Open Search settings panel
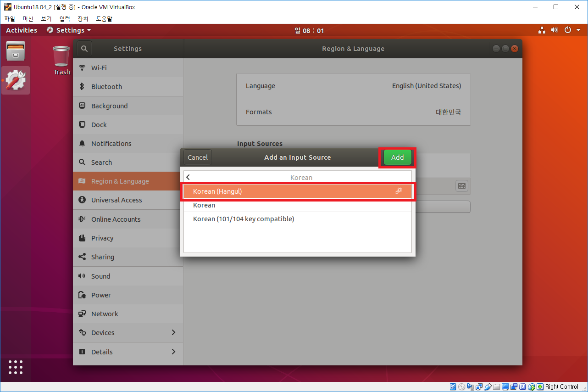The image size is (588, 392). [x=128, y=162]
